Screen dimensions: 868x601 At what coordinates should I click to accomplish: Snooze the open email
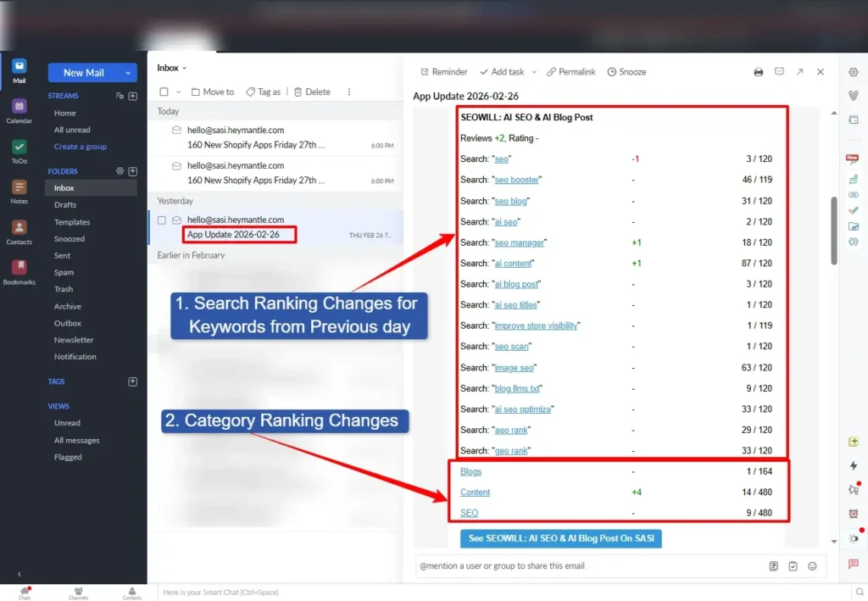626,72
